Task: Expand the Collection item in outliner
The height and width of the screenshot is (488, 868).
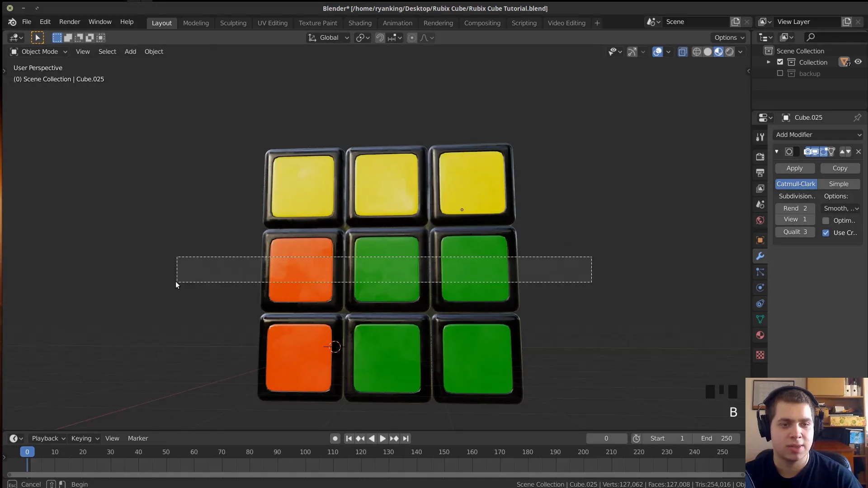Action: 769,62
